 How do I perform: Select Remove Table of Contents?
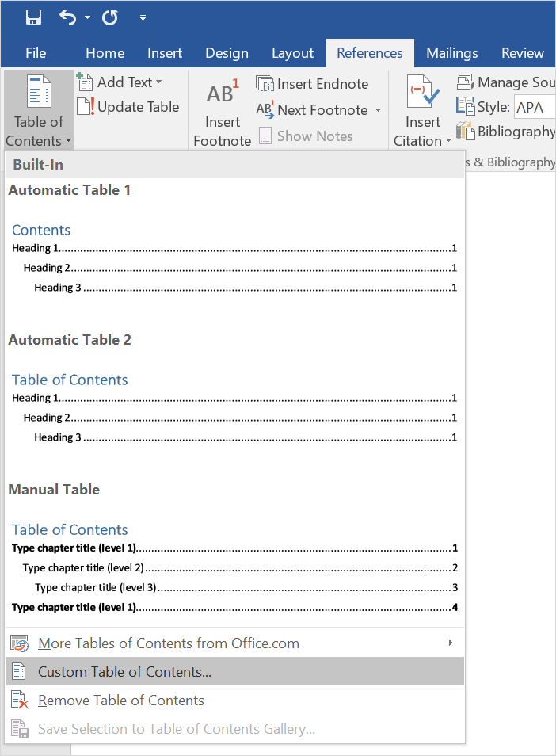coord(120,701)
